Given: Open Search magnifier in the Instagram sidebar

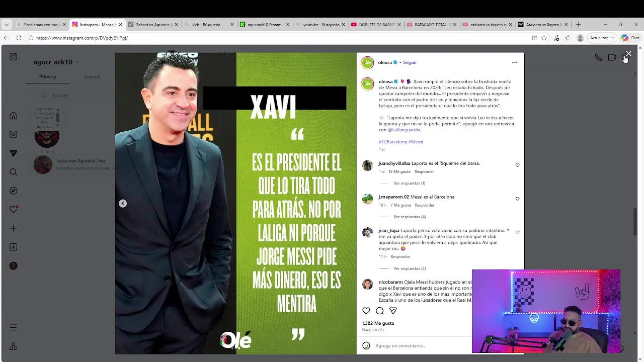Looking at the screenshot, I should pos(14,172).
